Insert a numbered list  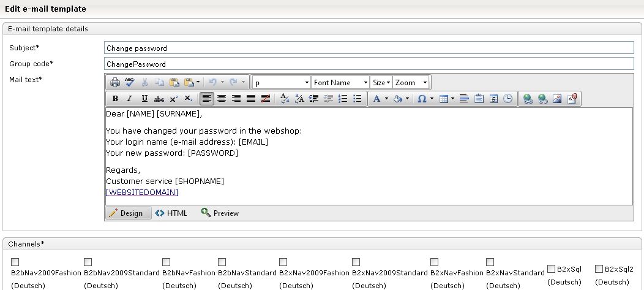[x=343, y=99]
